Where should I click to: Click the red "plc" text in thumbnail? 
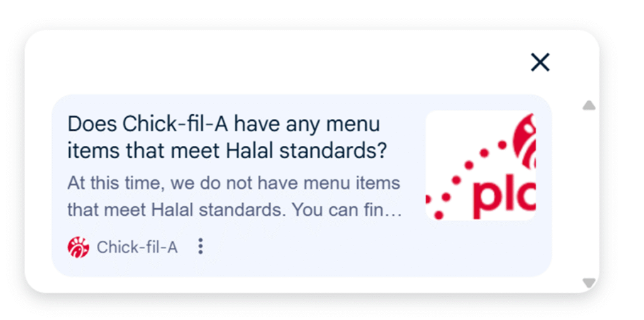(504, 197)
